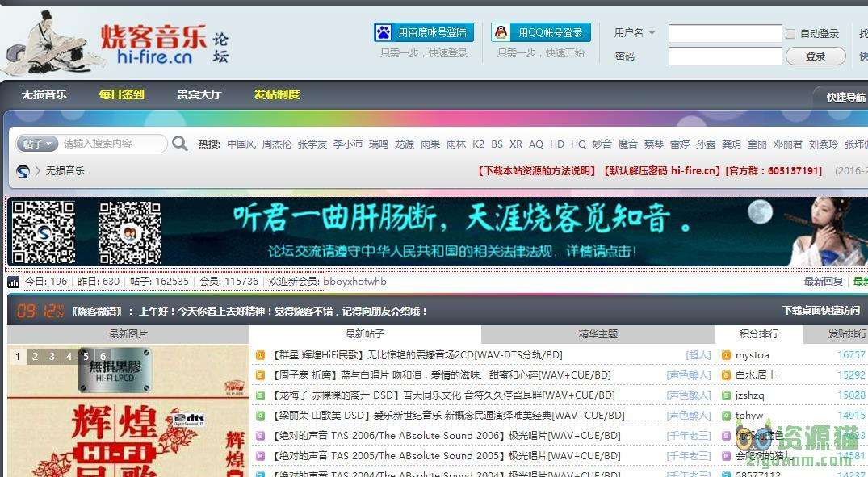Click the rank icon beside tphyw
Image resolution: width=868 pixels, height=477 pixels.
(x=726, y=416)
